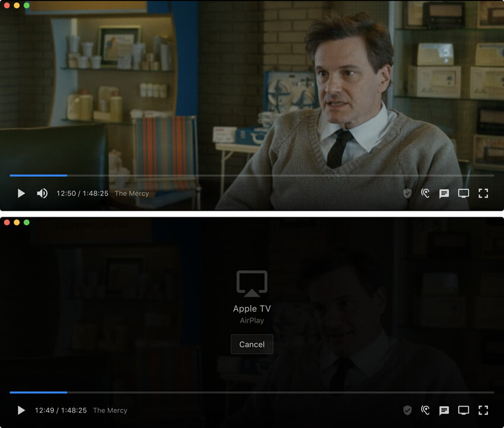Open subtitles speech-bubble icon in top player

click(x=444, y=194)
